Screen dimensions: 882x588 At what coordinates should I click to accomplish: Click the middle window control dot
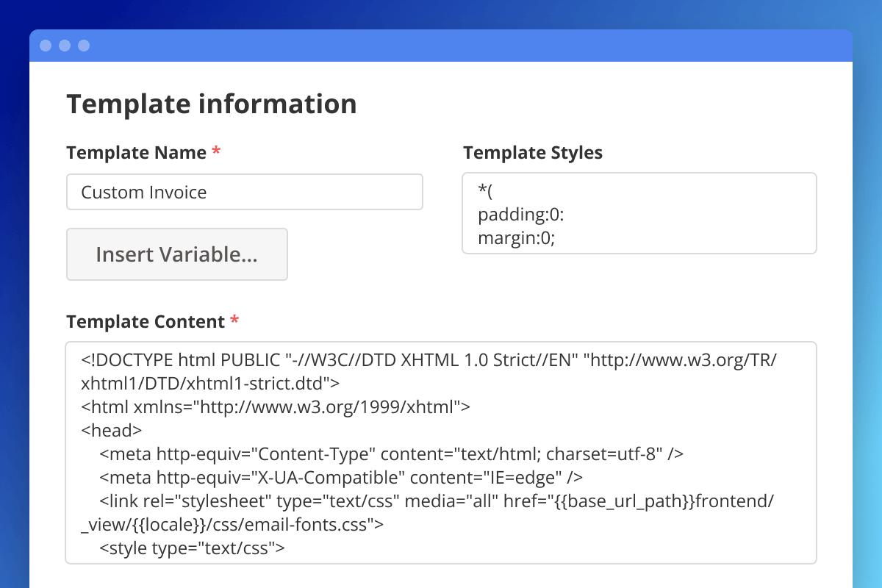65,46
